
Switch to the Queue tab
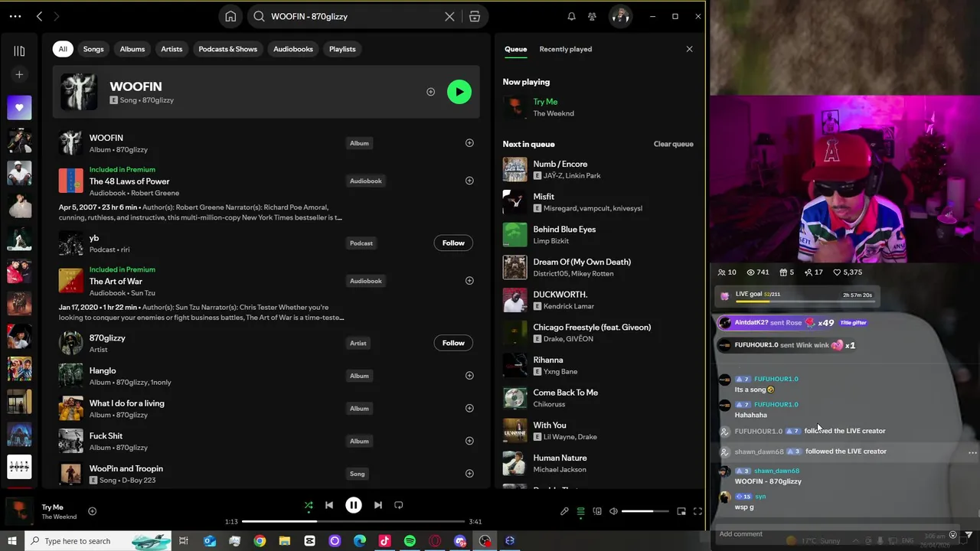pyautogui.click(x=515, y=49)
